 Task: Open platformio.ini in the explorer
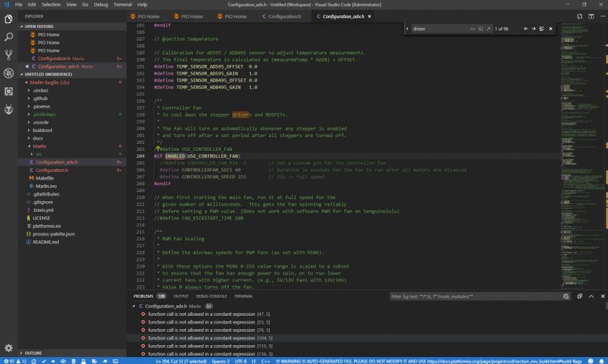point(47,226)
